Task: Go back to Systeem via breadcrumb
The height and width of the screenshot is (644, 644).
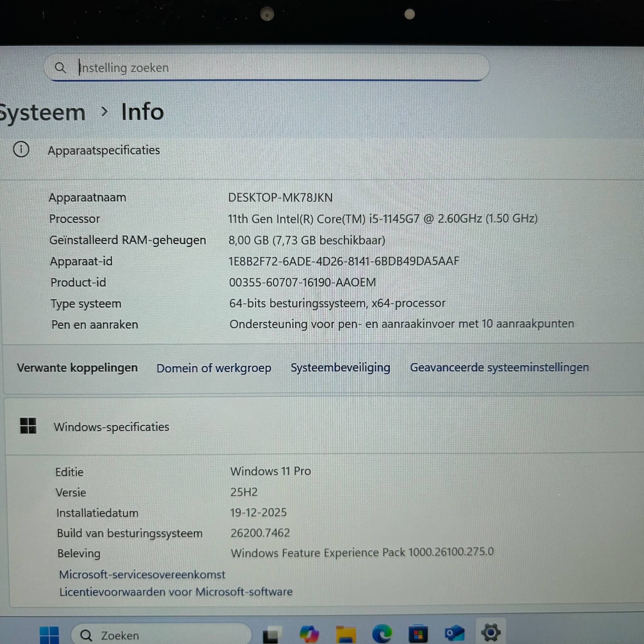Action: [x=43, y=113]
